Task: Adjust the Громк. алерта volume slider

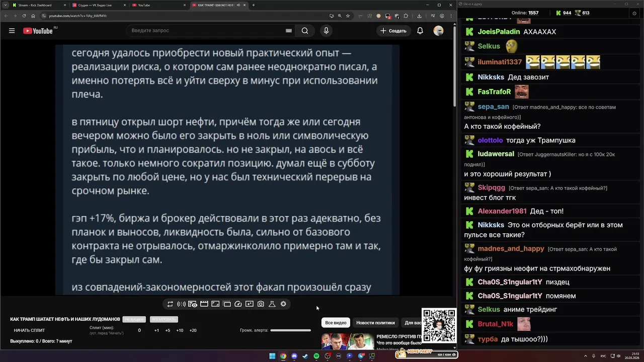Action: point(290,330)
